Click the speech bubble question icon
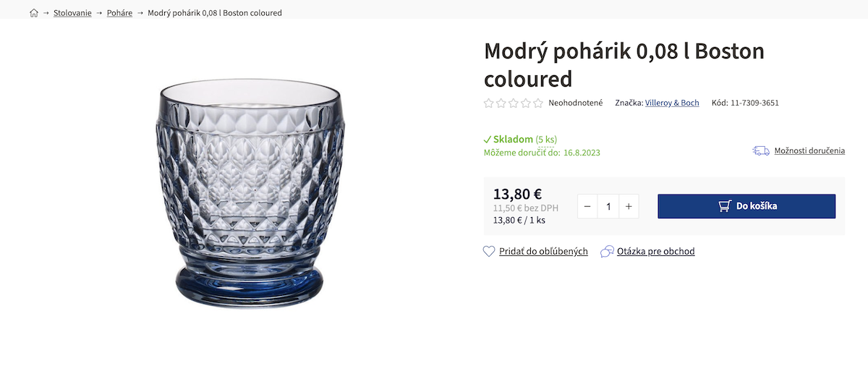The image size is (868, 366). pyautogui.click(x=608, y=251)
